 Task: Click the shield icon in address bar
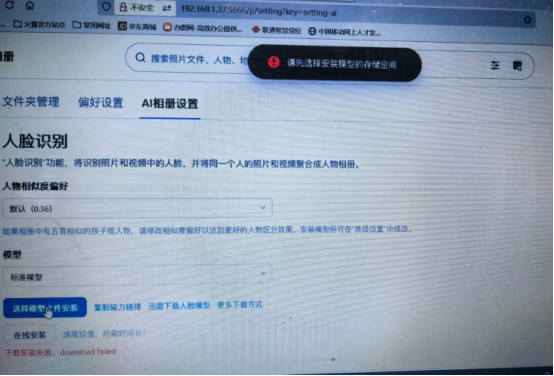tap(106, 6)
